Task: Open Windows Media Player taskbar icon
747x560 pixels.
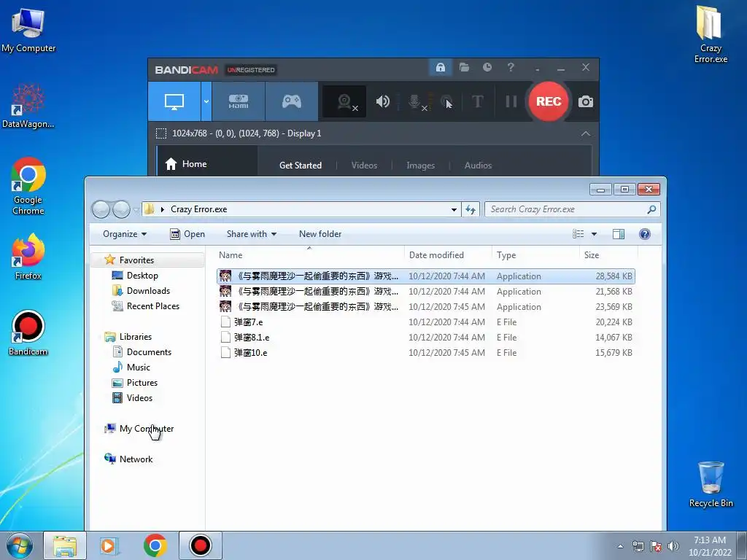Action: (109, 545)
